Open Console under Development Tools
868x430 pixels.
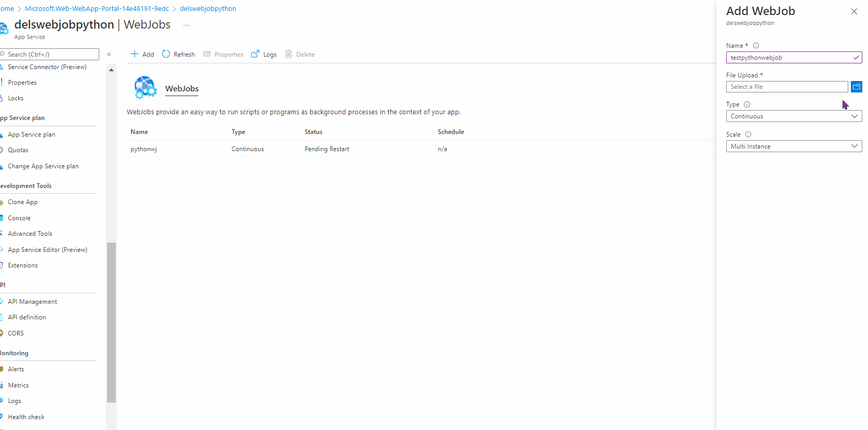(x=19, y=218)
